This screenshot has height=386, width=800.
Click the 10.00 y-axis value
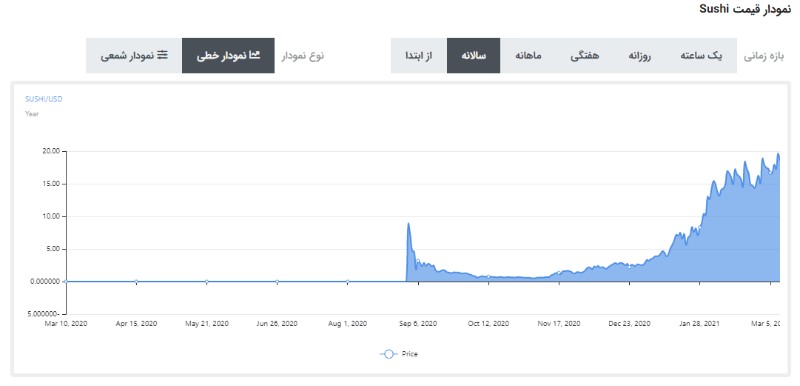click(x=52, y=217)
